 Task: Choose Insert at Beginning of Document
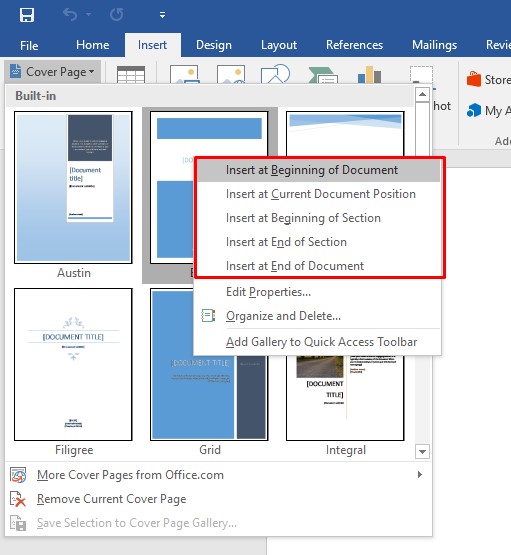tap(318, 170)
